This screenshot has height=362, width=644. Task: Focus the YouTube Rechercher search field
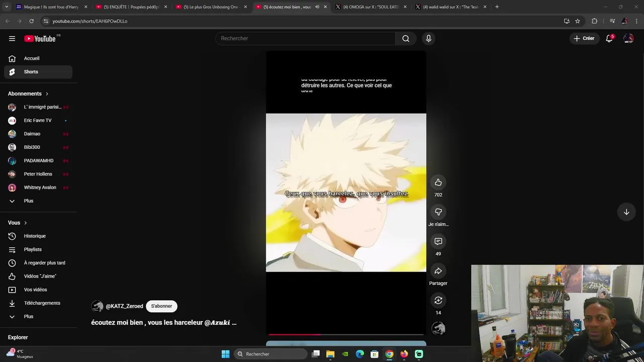[x=305, y=38]
